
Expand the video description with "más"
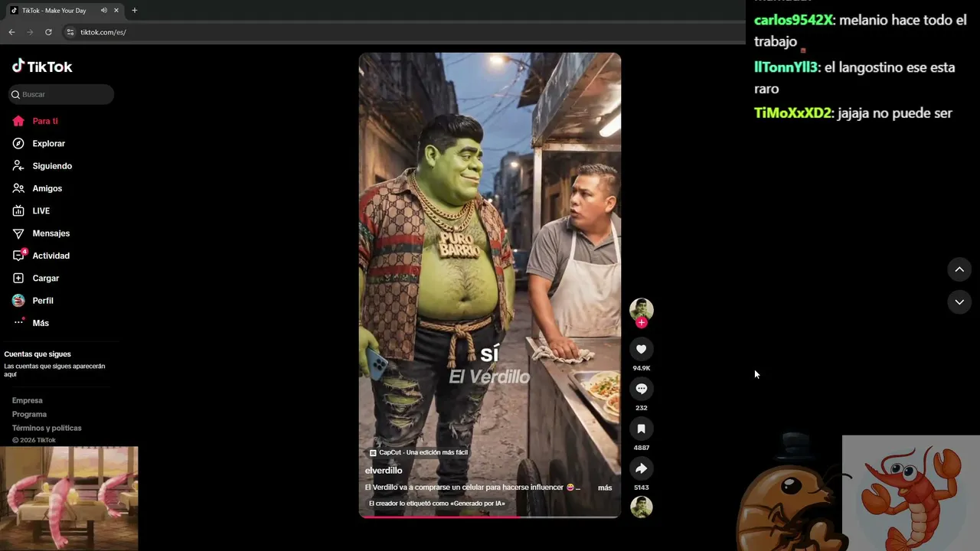(605, 487)
